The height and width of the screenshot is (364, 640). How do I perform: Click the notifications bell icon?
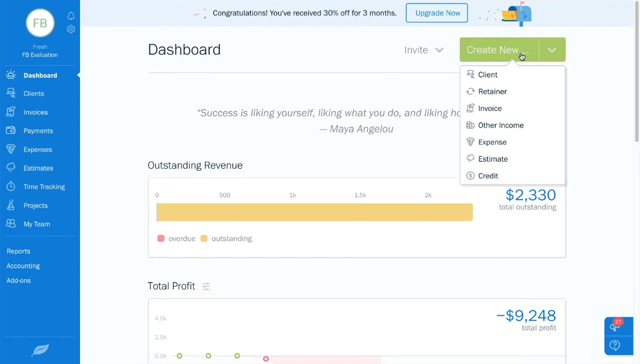(x=71, y=16)
